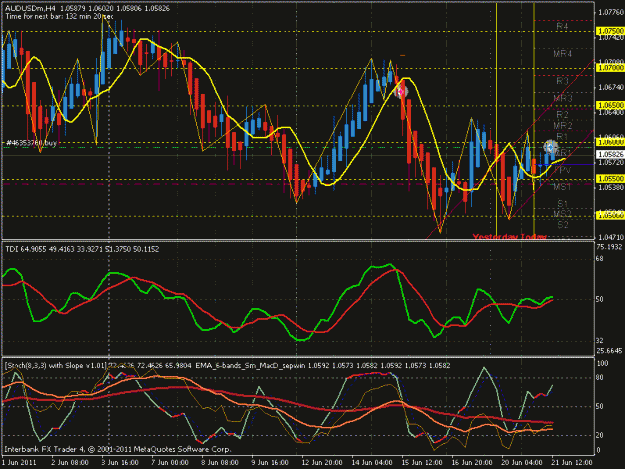Click the S2 support level label
625x469 pixels.
562,225
